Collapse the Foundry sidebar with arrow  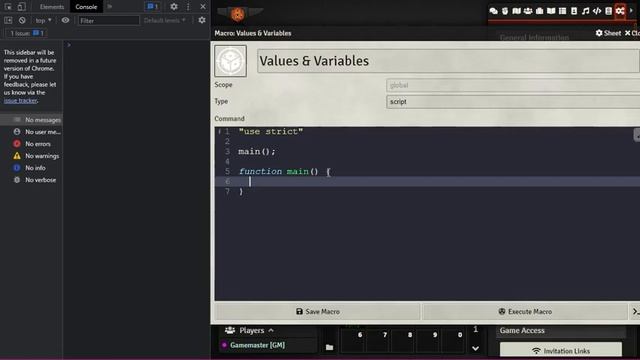631,11
